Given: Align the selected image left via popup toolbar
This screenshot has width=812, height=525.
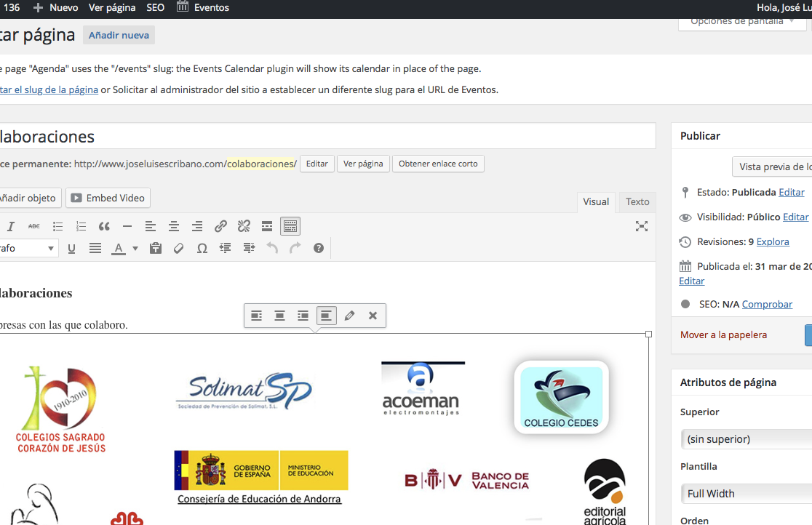Looking at the screenshot, I should click(x=256, y=316).
